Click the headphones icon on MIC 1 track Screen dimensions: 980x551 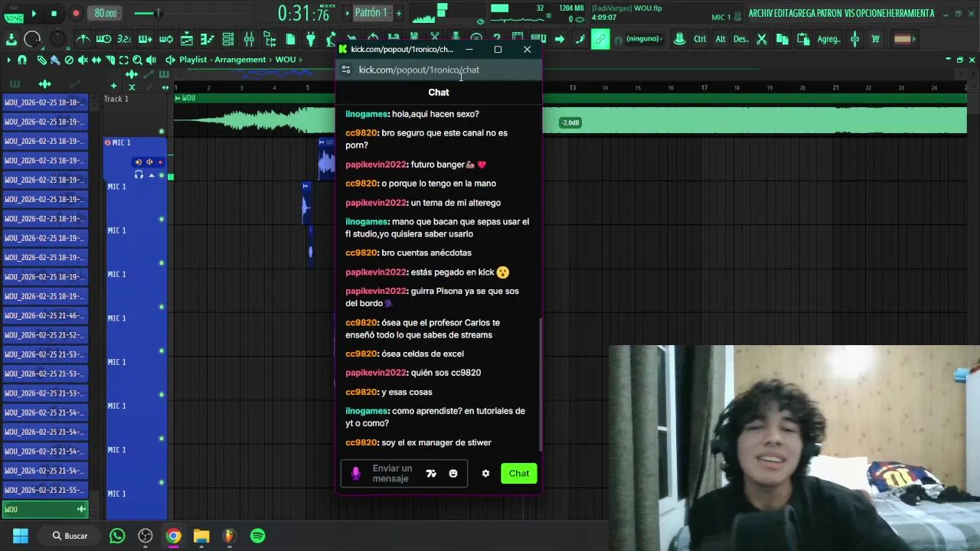(139, 175)
